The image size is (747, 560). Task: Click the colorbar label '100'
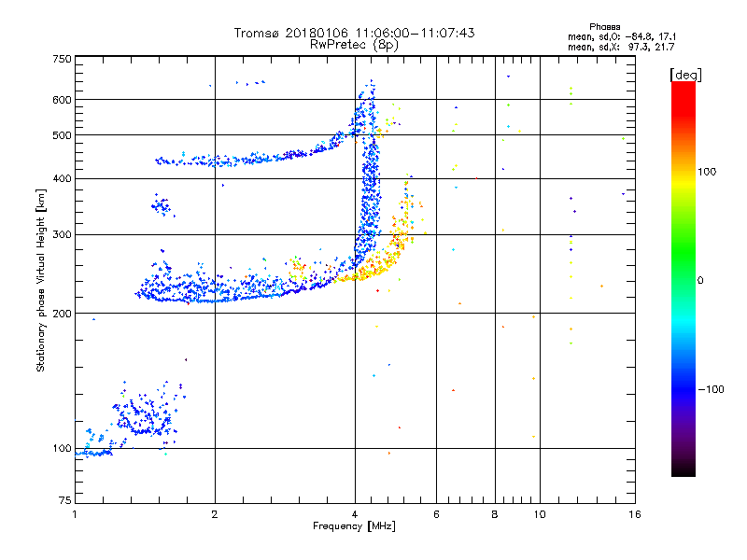pyautogui.click(x=707, y=172)
